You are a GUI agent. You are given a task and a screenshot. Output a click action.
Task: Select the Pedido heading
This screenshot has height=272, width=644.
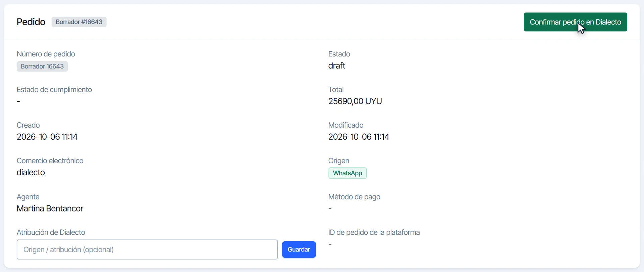(x=31, y=22)
